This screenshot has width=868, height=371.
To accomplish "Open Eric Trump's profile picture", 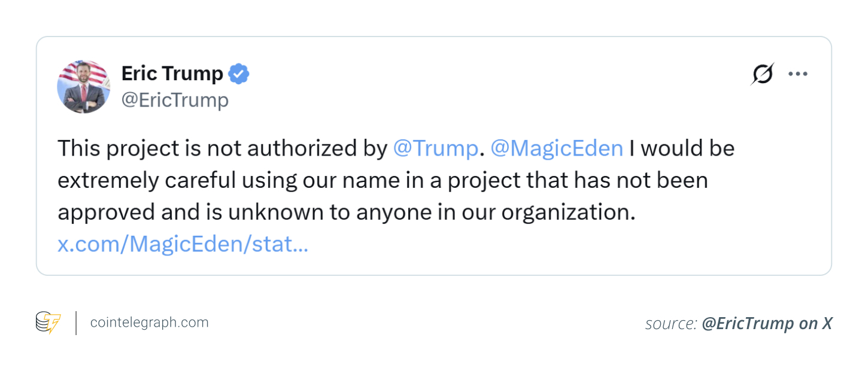I will 83,87.
